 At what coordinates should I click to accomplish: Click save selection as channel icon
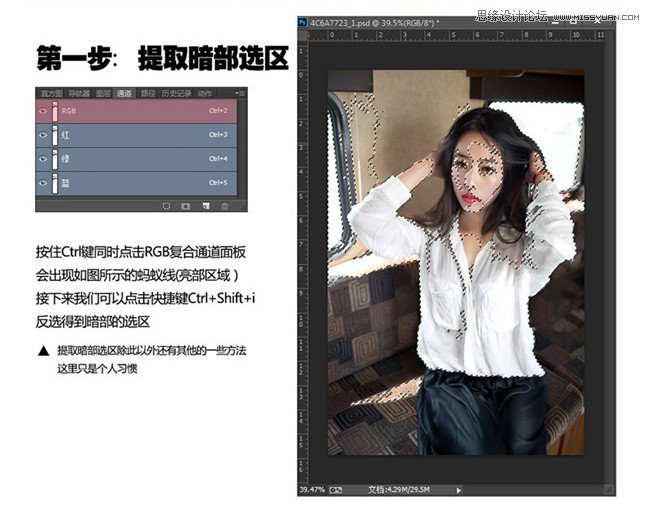(186, 206)
